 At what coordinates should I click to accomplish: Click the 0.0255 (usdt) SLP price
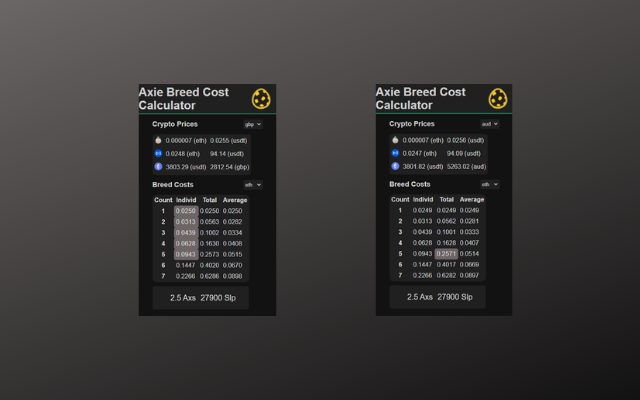(x=229, y=141)
